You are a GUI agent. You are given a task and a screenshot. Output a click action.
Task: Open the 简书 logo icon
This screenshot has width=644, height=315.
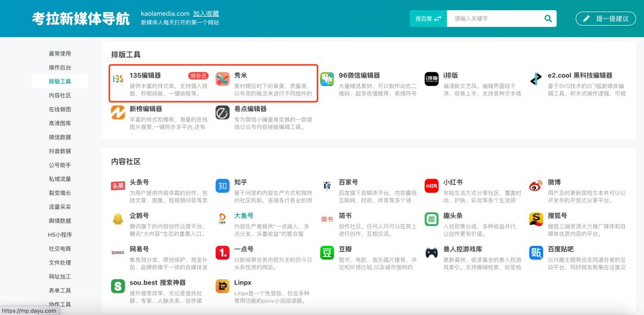tap(327, 220)
